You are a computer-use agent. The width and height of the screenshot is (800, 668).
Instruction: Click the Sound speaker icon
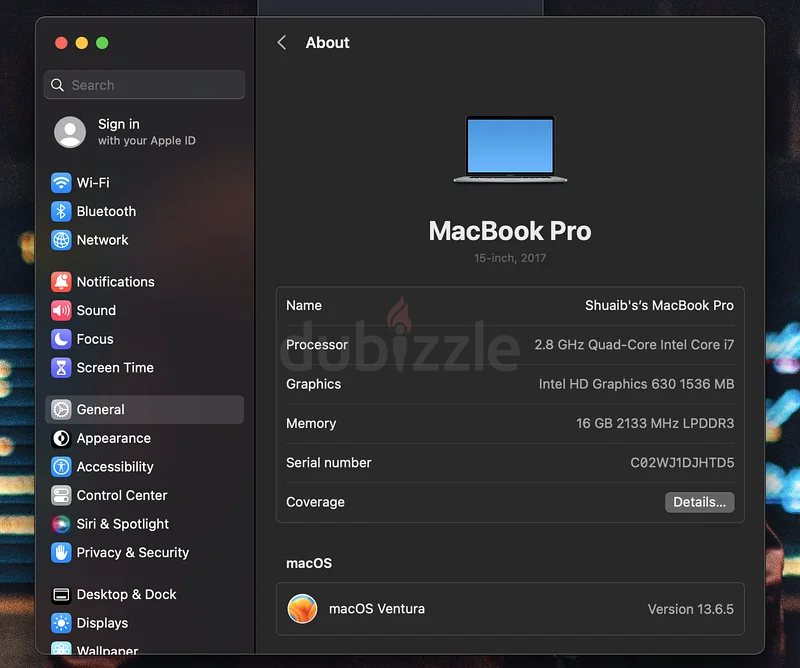point(61,310)
